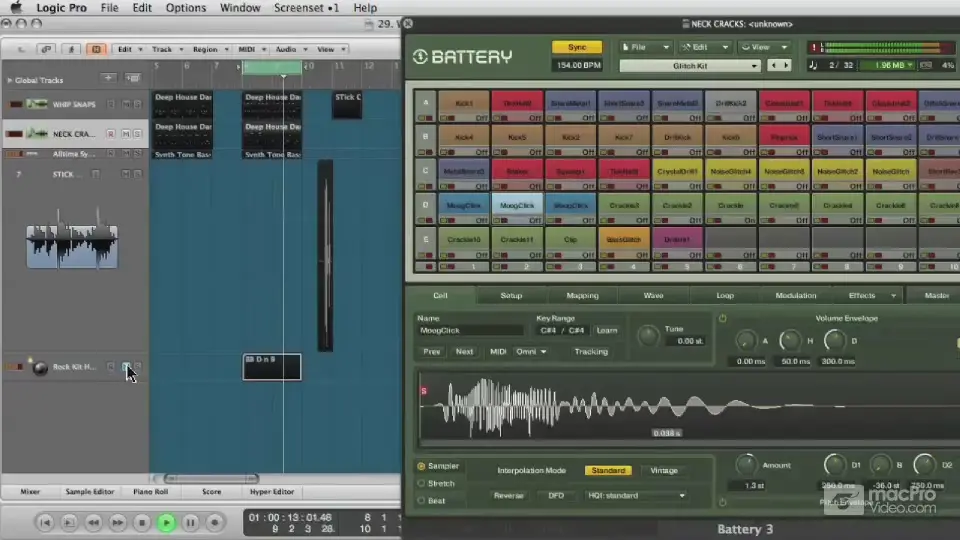Screen dimensions: 960x540
Task: Click the Battery logo icon
Action: (x=420, y=57)
